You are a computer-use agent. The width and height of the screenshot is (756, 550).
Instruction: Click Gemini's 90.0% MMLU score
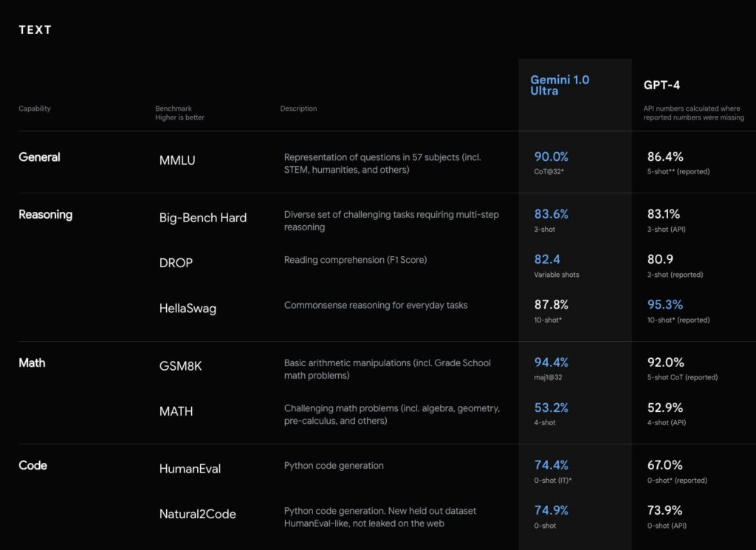551,157
